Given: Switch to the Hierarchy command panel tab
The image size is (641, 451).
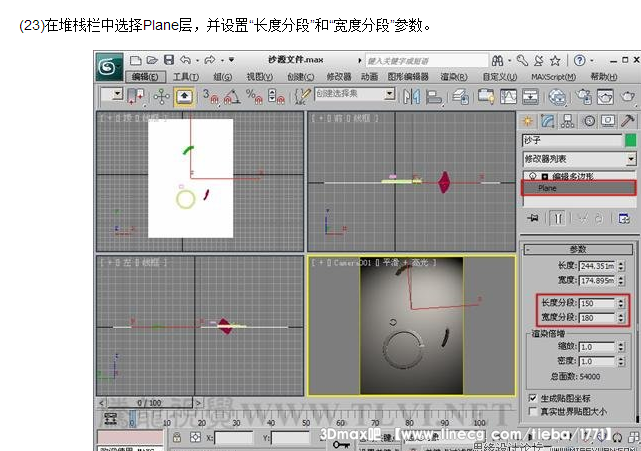Looking at the screenshot, I should (x=567, y=121).
